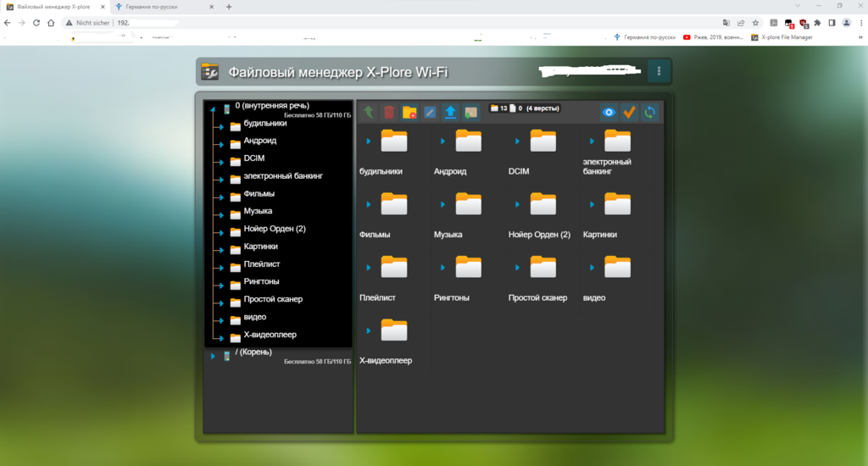Click the green up-folder arrow in toolbar
This screenshot has height=466, width=868.
(x=369, y=113)
